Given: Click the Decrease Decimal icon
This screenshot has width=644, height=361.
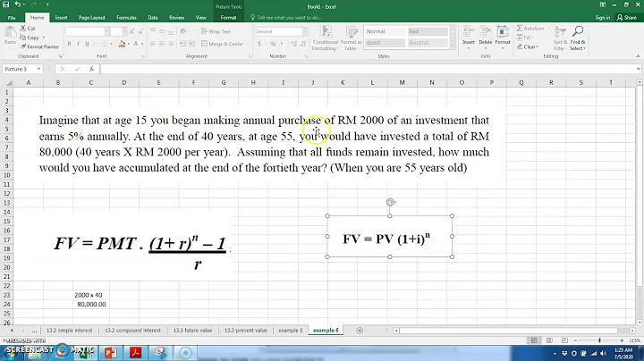Looking at the screenshot, I should [x=303, y=44].
